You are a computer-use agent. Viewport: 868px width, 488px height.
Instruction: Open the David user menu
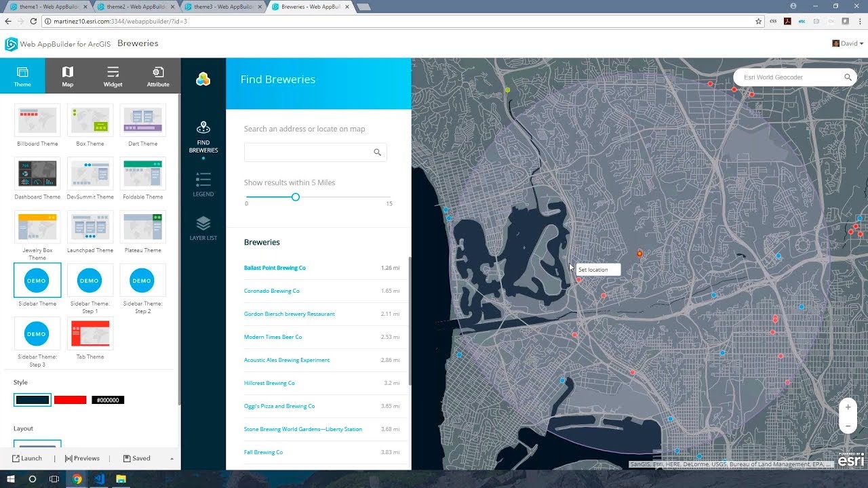coord(848,43)
